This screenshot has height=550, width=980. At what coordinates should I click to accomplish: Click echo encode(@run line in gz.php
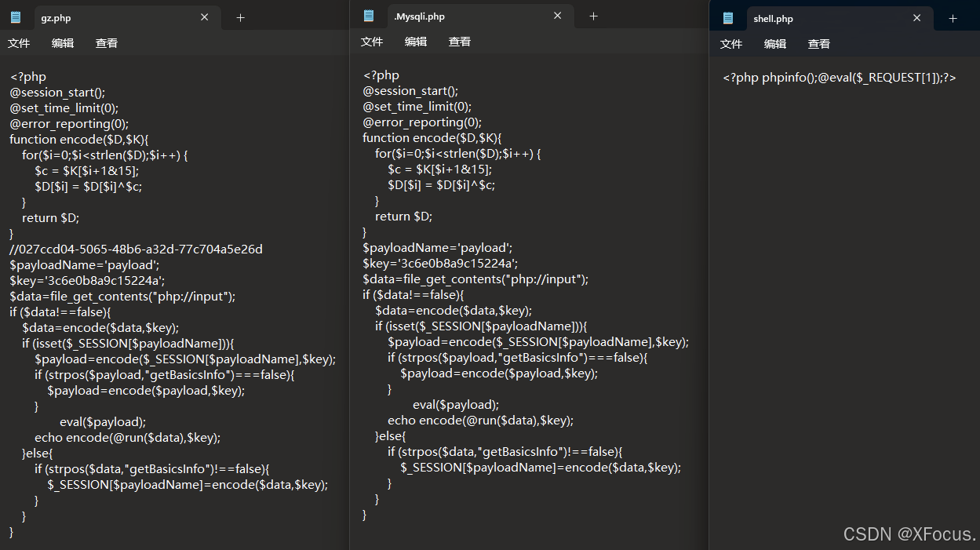click(x=127, y=438)
